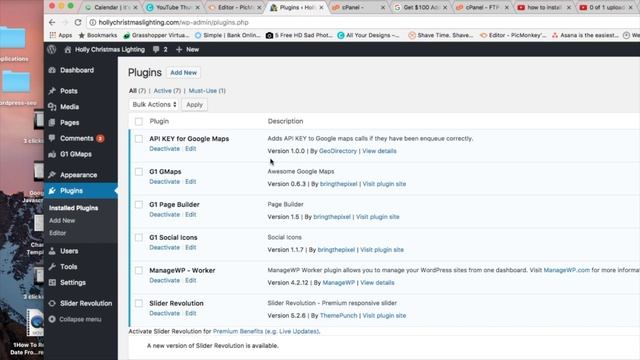Viewport: 640px width, 360px height.
Task: Click the Slider Revolution icon in sidebar
Action: click(x=52, y=303)
